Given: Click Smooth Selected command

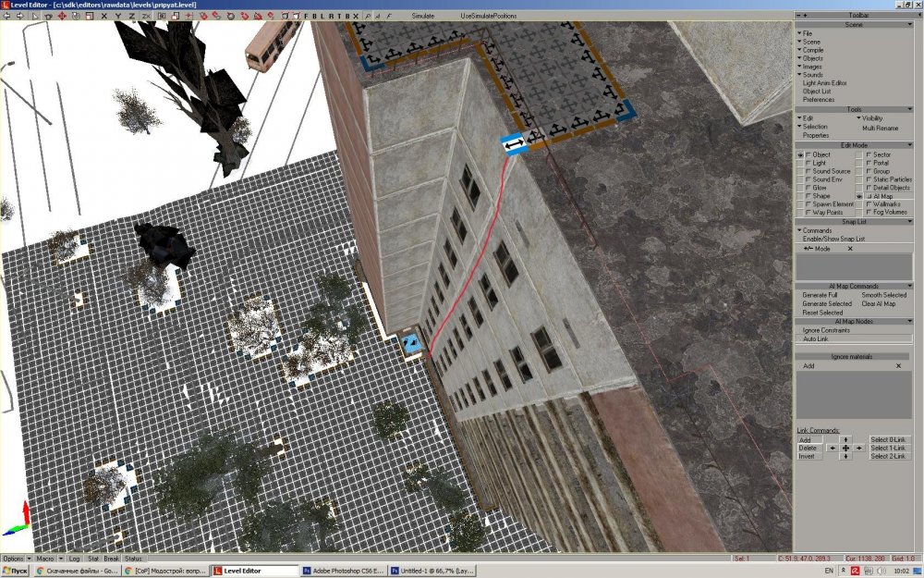Looking at the screenshot, I should [x=884, y=295].
